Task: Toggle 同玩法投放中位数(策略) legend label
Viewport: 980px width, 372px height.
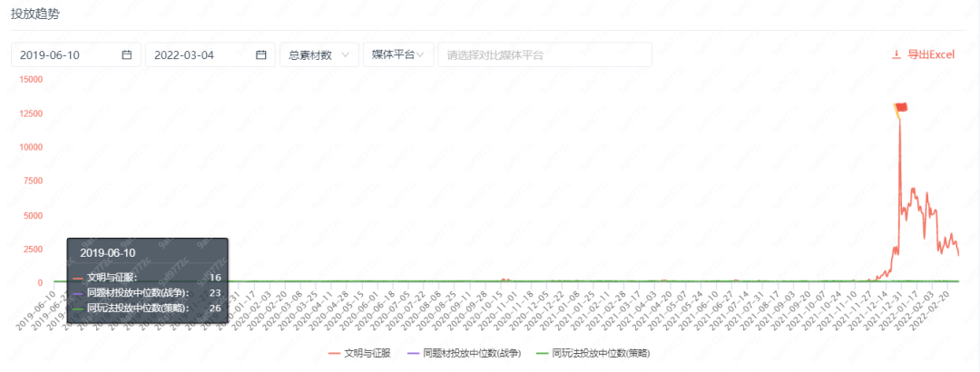Action: pyautogui.click(x=601, y=352)
